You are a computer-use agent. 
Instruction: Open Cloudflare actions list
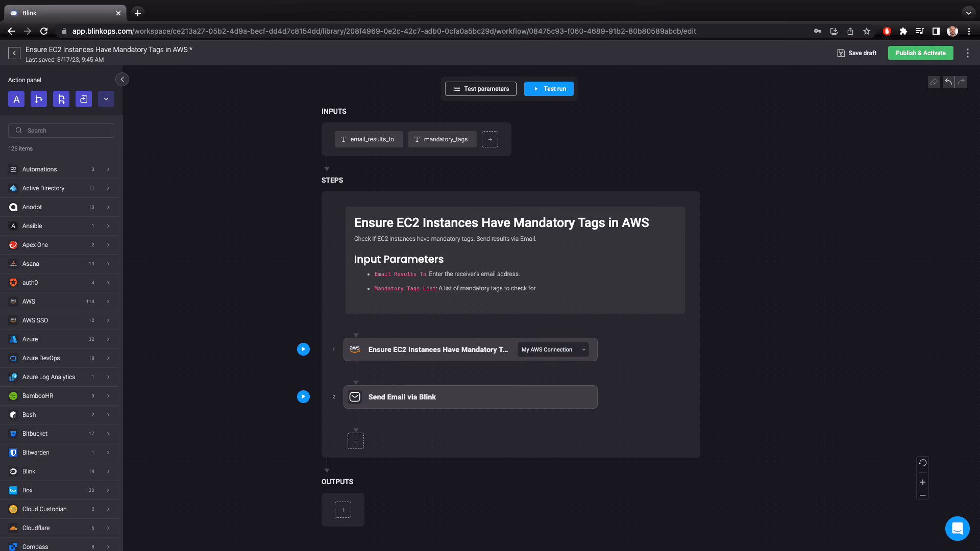coord(59,528)
